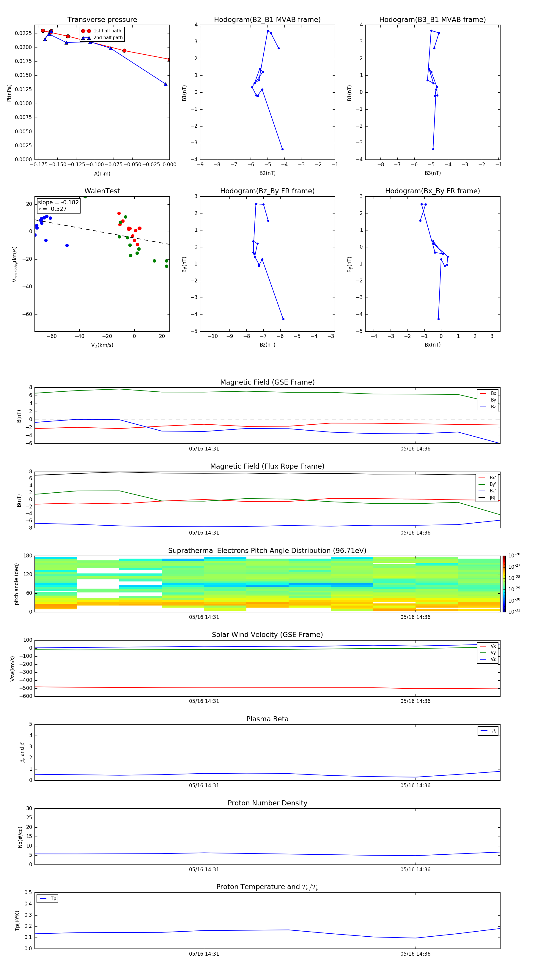Screen dimensions: 535x980
Task: Select the "Hodogram(Bz_By FR frame)" title
Action: click(267, 191)
